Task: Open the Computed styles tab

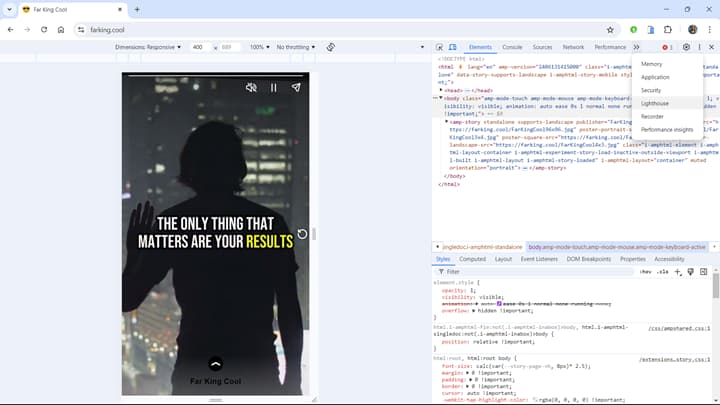Action: (x=472, y=259)
